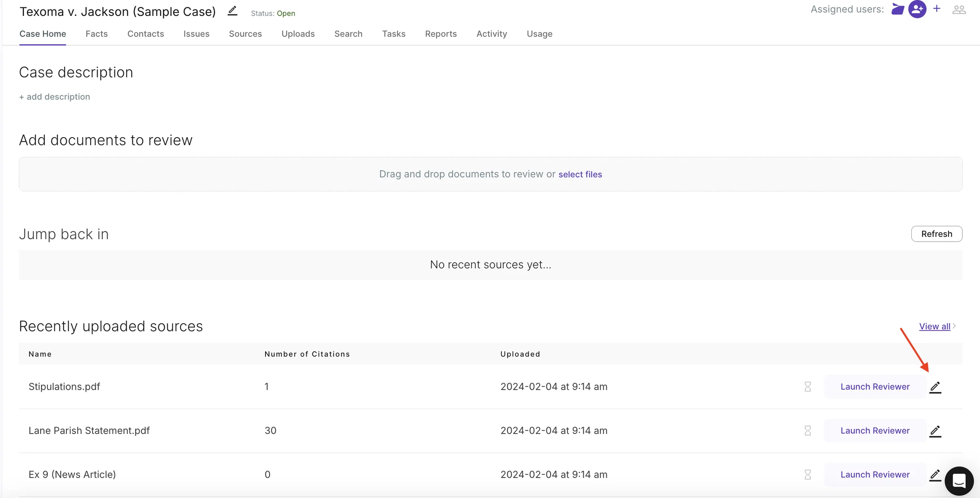Image resolution: width=980 pixels, height=498 pixels.
Task: Click the Status Open label
Action: 273,13
